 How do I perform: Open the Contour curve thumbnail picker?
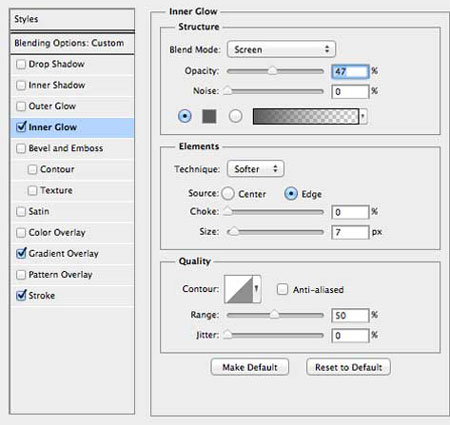[238, 289]
